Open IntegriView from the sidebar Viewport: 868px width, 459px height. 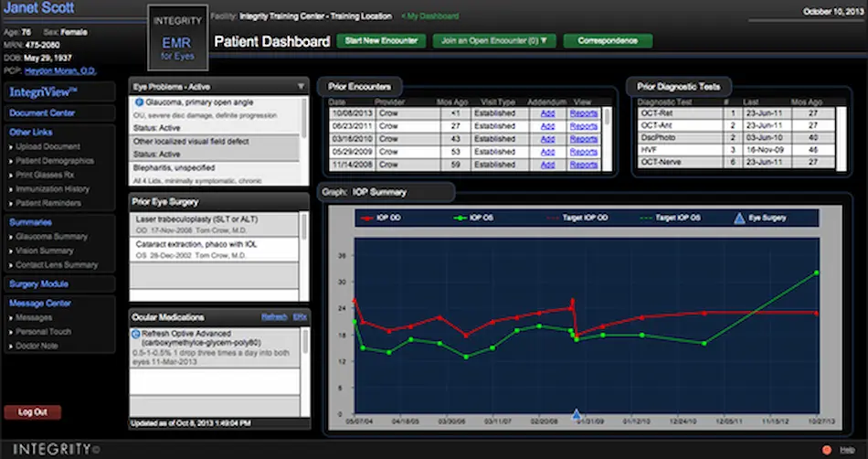tap(43, 92)
